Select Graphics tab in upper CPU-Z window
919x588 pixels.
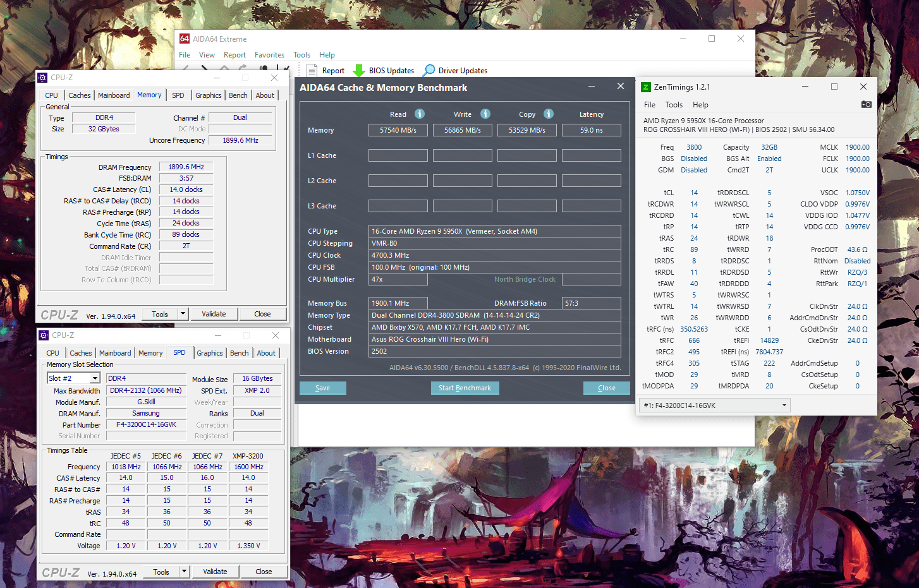pos(209,95)
